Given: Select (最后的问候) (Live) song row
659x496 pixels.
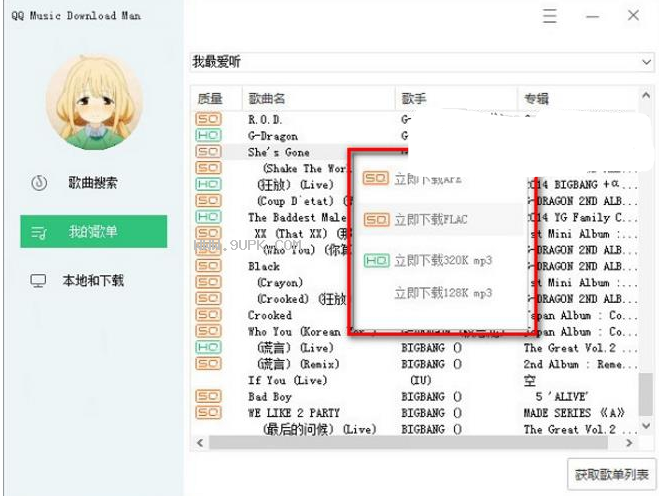Looking at the screenshot, I should tap(319, 430).
